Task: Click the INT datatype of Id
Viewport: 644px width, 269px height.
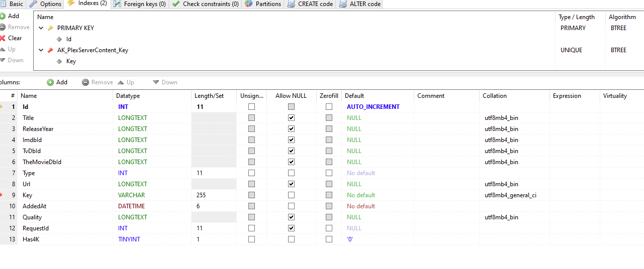Action: [123, 107]
